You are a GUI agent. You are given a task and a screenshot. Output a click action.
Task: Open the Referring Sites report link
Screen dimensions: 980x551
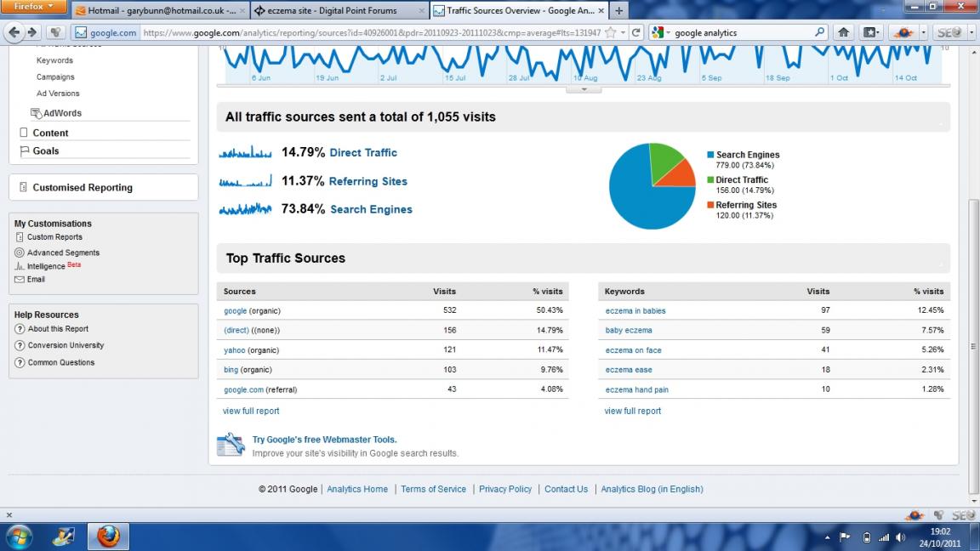coord(367,181)
